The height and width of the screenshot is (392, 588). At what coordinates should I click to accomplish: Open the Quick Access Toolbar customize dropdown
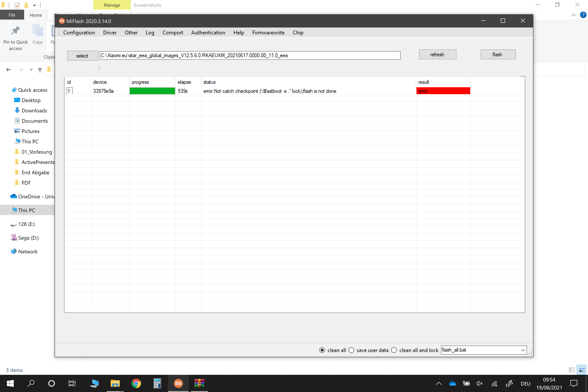tap(35, 5)
